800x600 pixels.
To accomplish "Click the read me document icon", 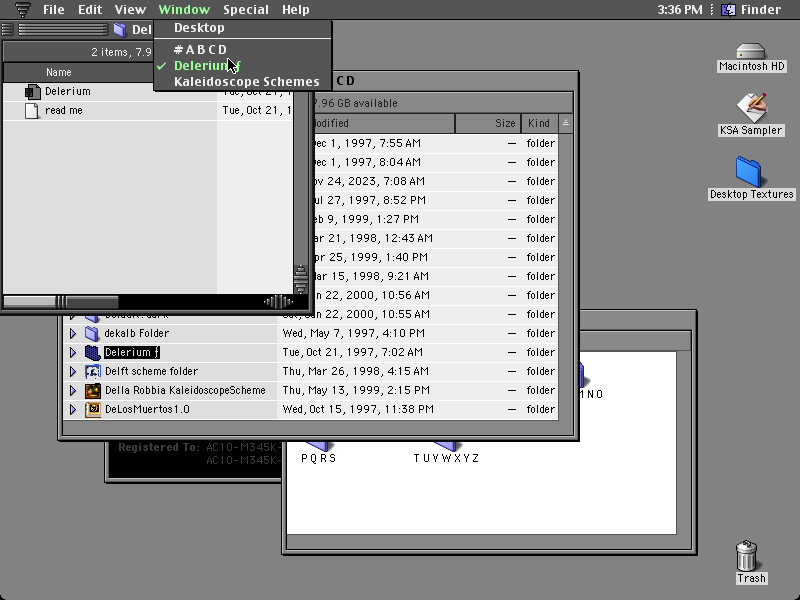I will (32, 110).
